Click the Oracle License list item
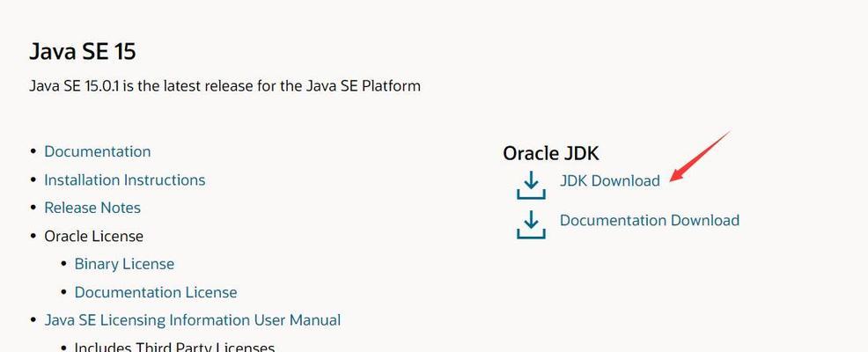The height and width of the screenshot is (352, 868). (x=93, y=237)
